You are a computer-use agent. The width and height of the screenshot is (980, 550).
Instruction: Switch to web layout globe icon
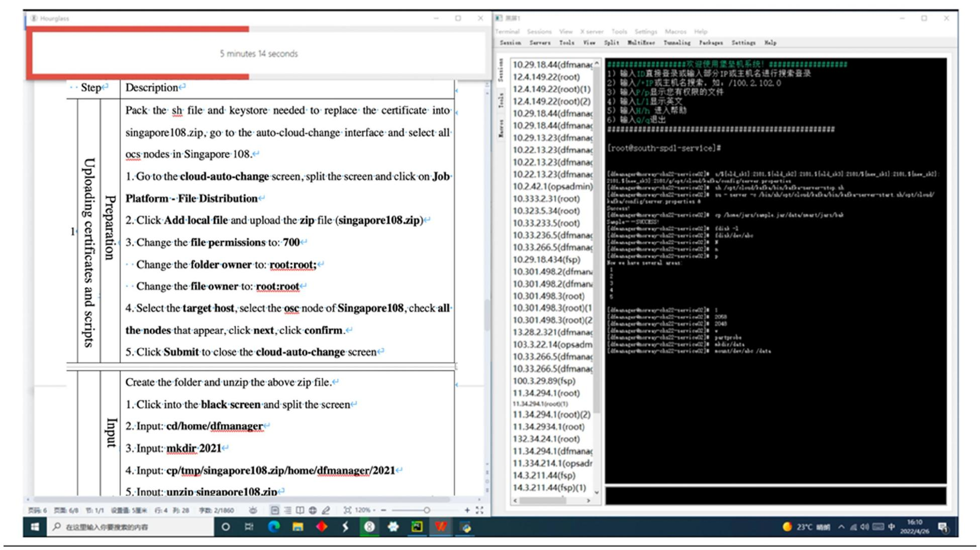click(313, 510)
